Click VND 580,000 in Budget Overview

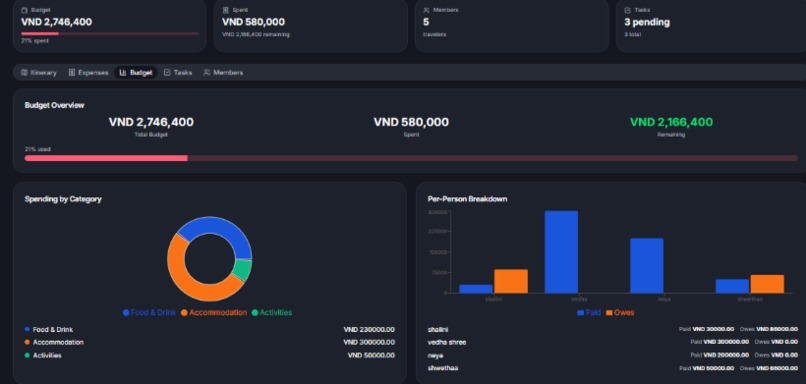tap(411, 122)
